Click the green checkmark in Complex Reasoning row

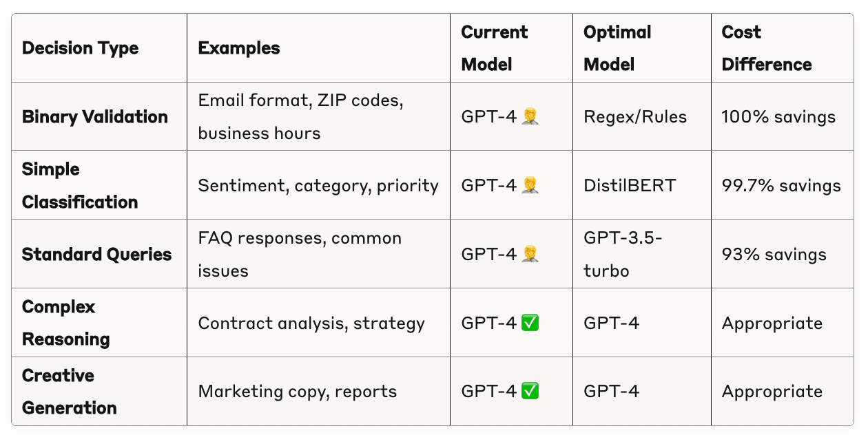(x=530, y=323)
